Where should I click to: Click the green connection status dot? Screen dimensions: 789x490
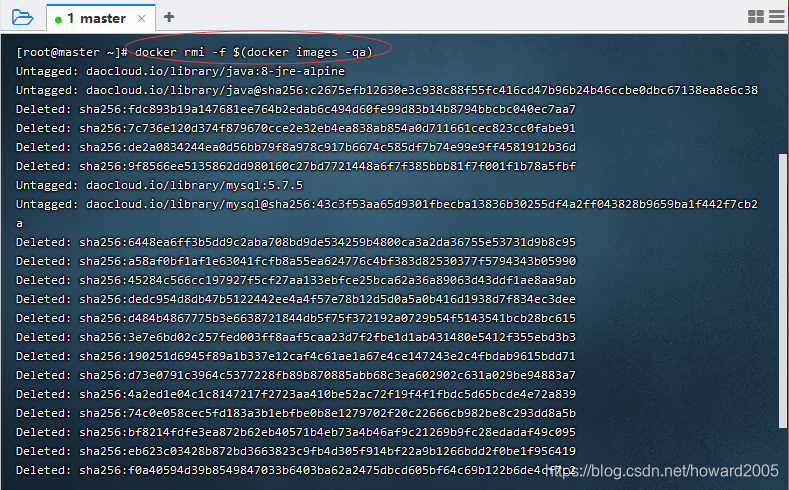pyautogui.click(x=58, y=20)
